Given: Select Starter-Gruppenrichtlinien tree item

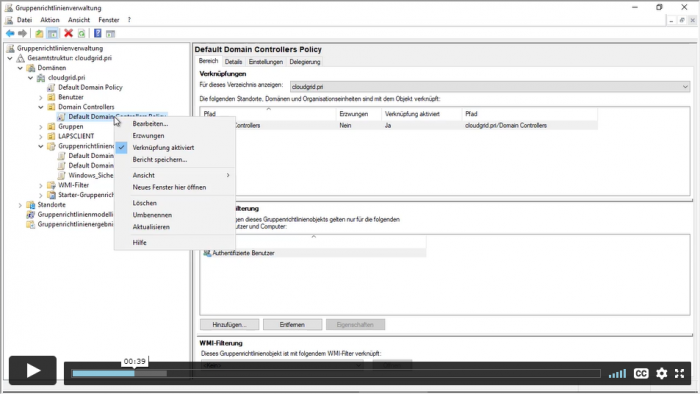Looking at the screenshot, I should (86, 195).
